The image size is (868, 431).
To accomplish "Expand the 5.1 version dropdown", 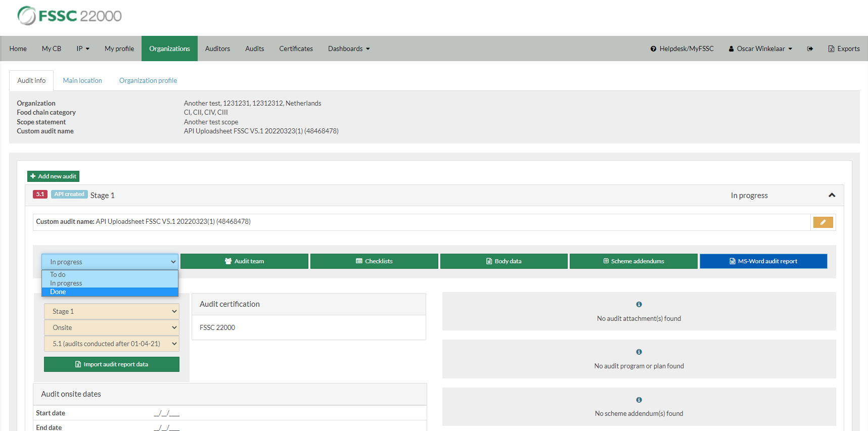I will click(111, 344).
